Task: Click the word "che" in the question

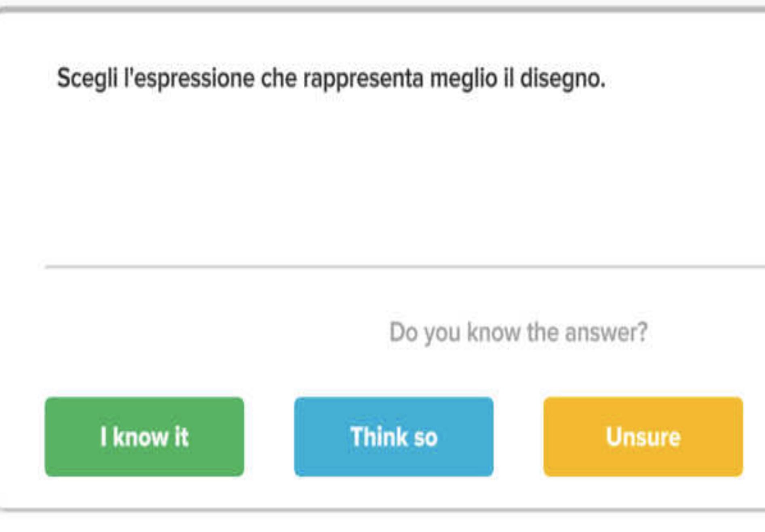Action: [x=279, y=78]
